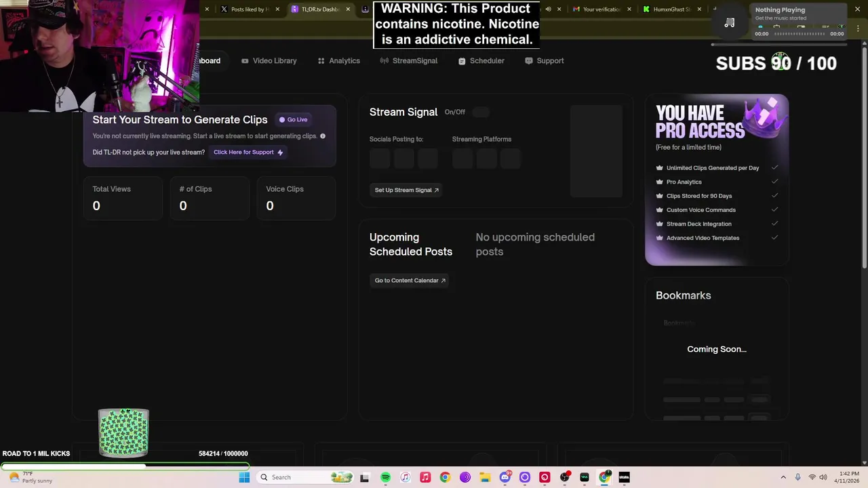The height and width of the screenshot is (488, 868).
Task: Open Task View in taskbar
Action: tap(365, 477)
